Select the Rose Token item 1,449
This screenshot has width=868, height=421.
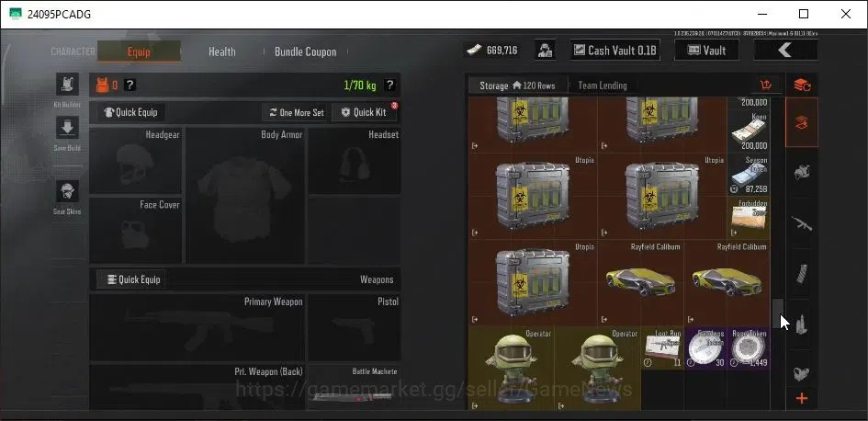coord(749,348)
